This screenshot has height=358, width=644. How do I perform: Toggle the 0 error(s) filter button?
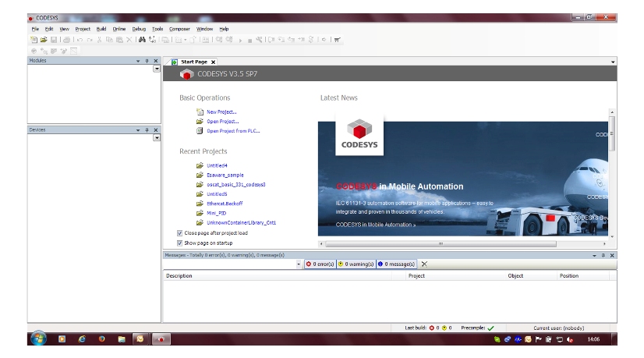point(320,264)
